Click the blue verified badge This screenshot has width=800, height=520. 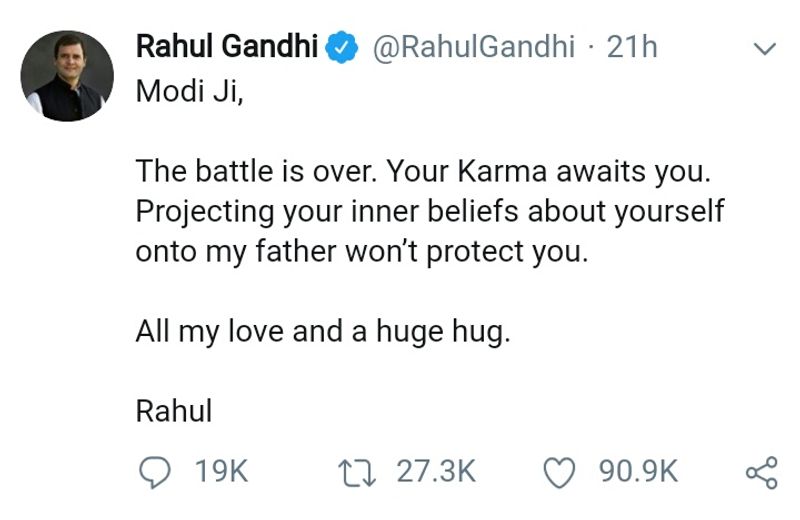tap(345, 47)
